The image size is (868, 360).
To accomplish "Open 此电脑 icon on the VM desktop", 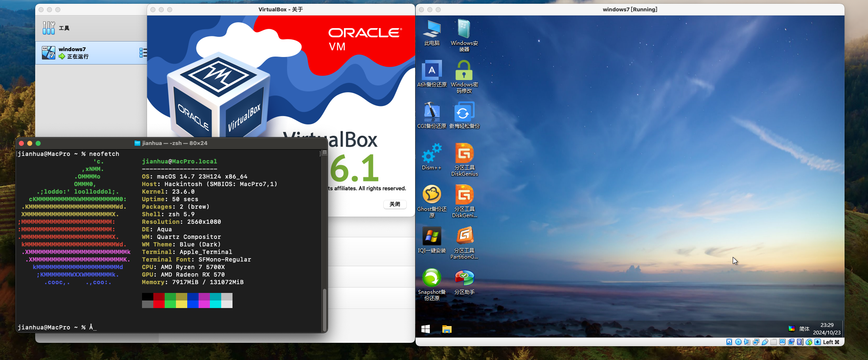I will pyautogui.click(x=432, y=32).
